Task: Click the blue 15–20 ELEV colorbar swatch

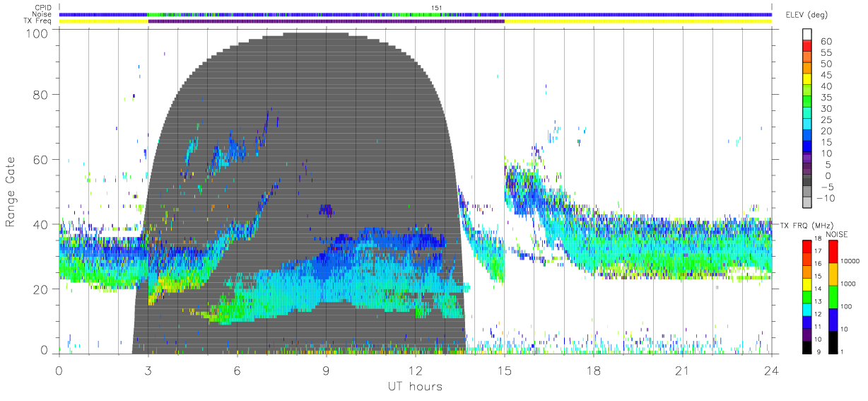Action: click(x=807, y=134)
